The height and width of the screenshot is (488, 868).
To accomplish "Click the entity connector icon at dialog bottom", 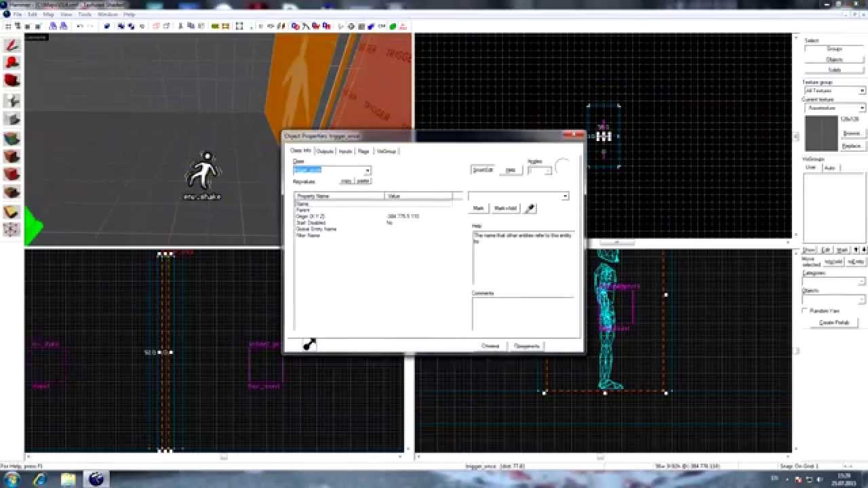I will click(309, 344).
